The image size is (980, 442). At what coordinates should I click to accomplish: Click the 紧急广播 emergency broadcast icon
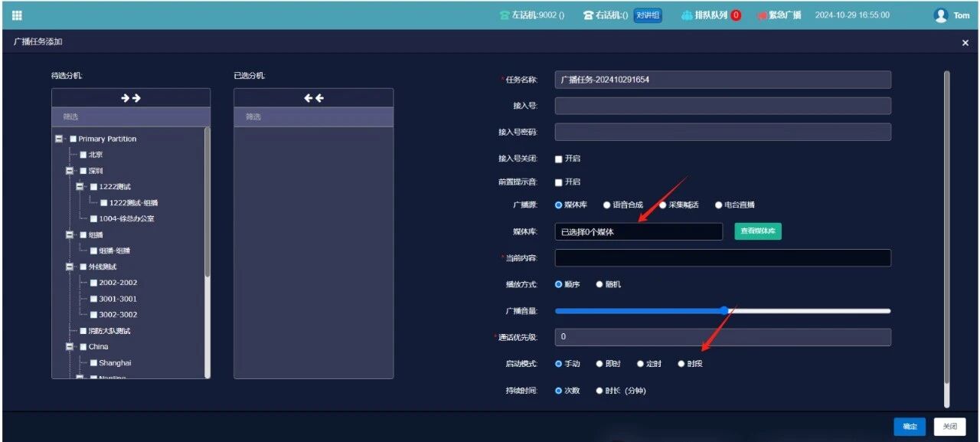(763, 15)
